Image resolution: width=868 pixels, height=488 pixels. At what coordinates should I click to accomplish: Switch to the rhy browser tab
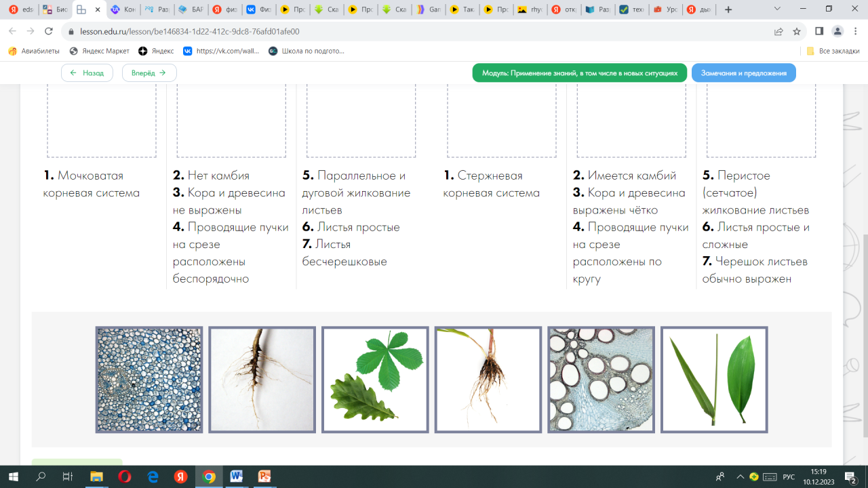tap(530, 9)
